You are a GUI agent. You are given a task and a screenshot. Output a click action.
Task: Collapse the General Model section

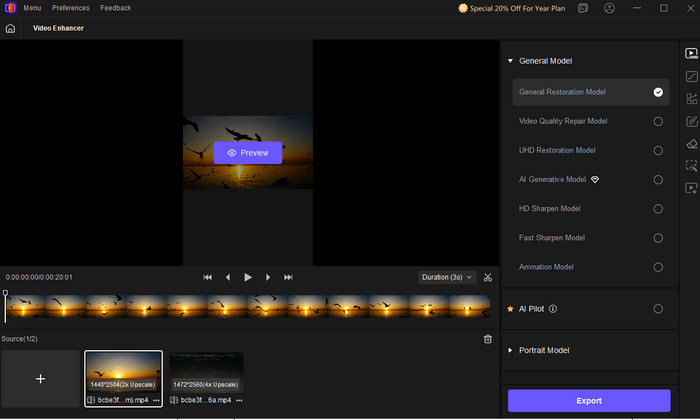click(x=510, y=61)
